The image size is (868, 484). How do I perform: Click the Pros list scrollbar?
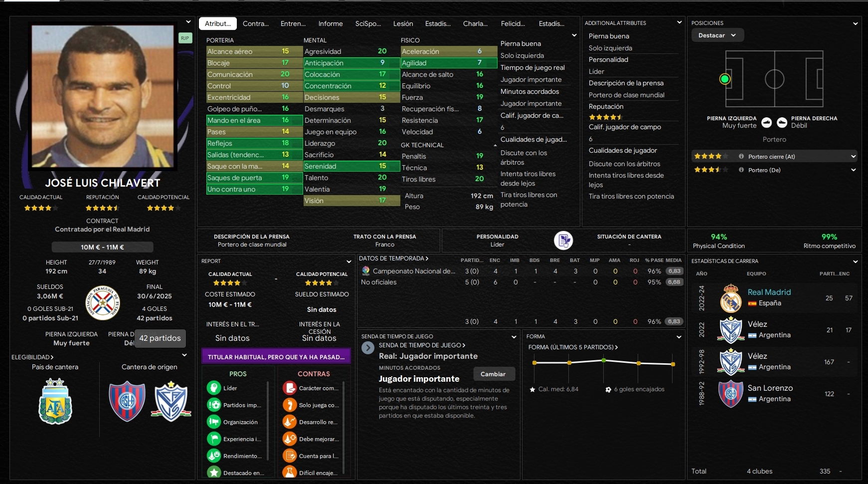pyautogui.click(x=268, y=420)
